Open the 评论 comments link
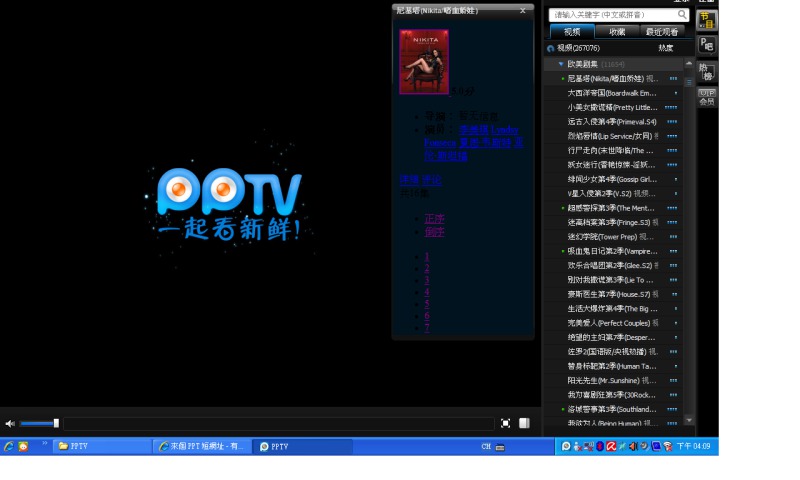This screenshot has width=800, height=480. (432, 180)
